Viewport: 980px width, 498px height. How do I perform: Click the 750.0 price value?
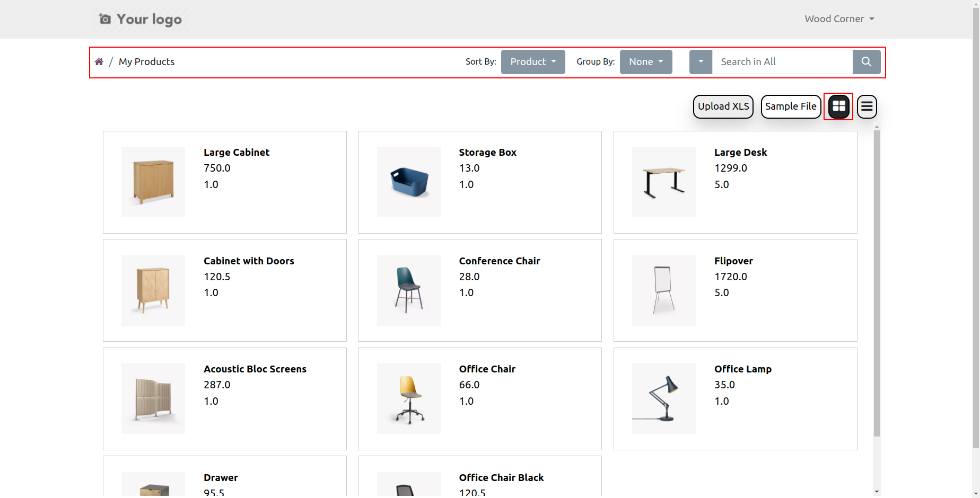217,168
